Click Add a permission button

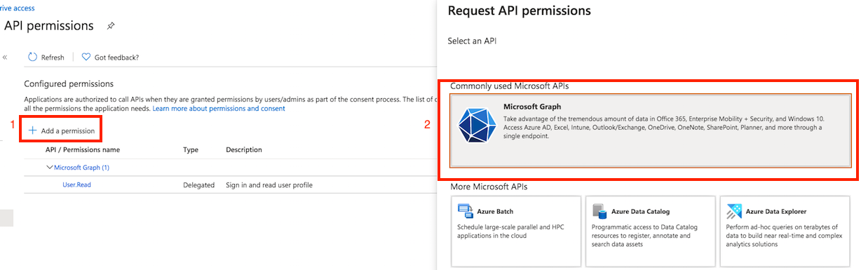point(62,130)
